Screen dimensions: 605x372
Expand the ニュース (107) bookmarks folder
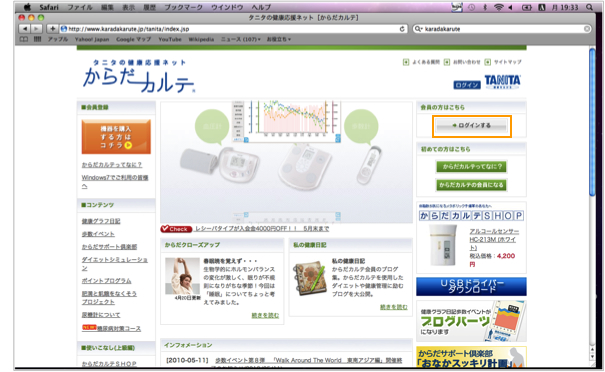coord(241,39)
